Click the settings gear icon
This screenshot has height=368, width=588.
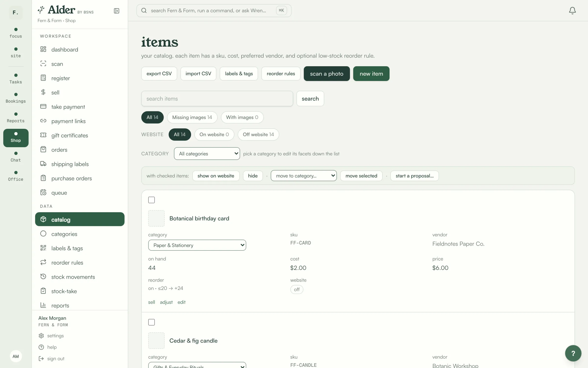click(x=41, y=336)
